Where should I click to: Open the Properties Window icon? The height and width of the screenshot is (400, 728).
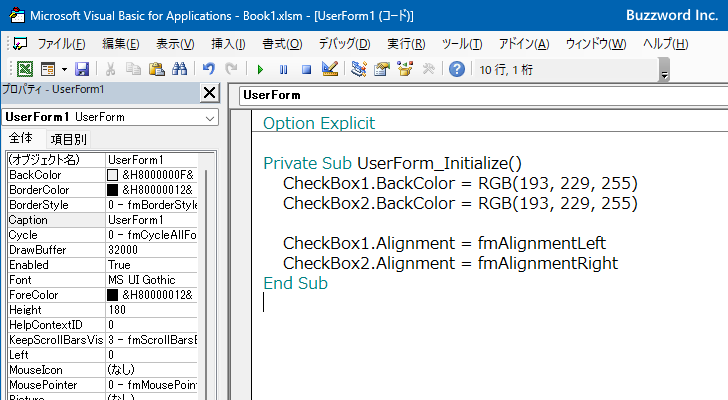click(x=382, y=69)
